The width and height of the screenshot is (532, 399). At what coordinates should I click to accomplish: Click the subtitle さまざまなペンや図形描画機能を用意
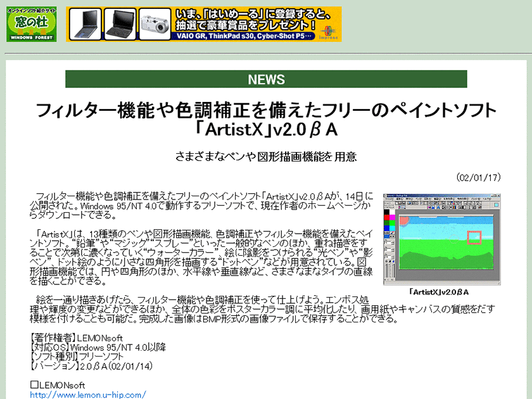pyautogui.click(x=266, y=156)
